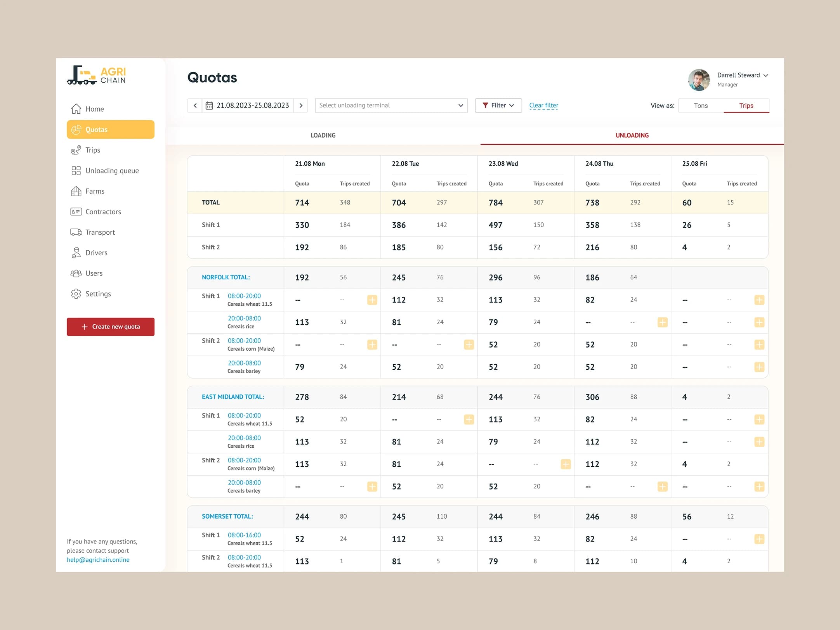Add quota for East Midland corn on Wednesday
The image size is (840, 630).
click(566, 464)
